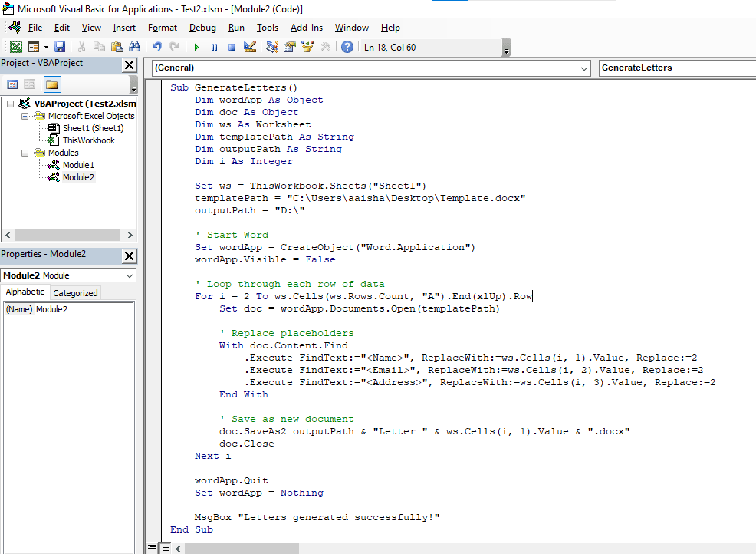Pause execution with the Break button
This screenshot has width=756, height=554.
(214, 46)
